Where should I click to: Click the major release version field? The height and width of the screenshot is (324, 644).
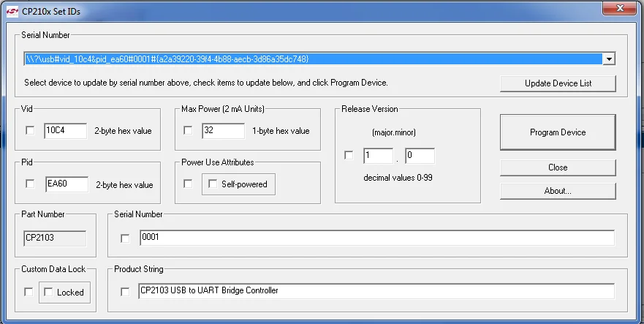click(x=378, y=156)
